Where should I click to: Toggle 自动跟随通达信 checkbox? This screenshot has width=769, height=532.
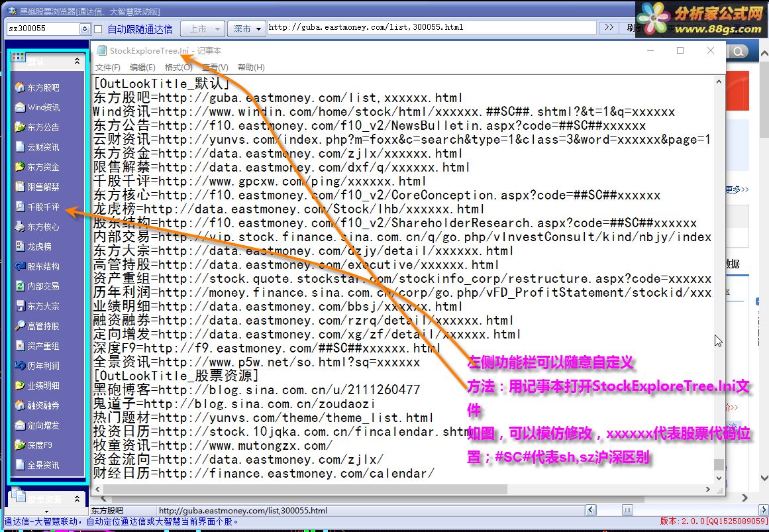point(98,29)
